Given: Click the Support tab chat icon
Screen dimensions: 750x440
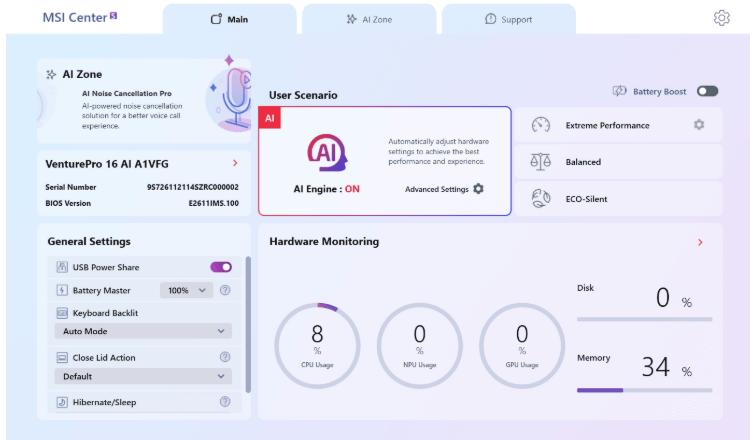Looking at the screenshot, I should (x=490, y=19).
